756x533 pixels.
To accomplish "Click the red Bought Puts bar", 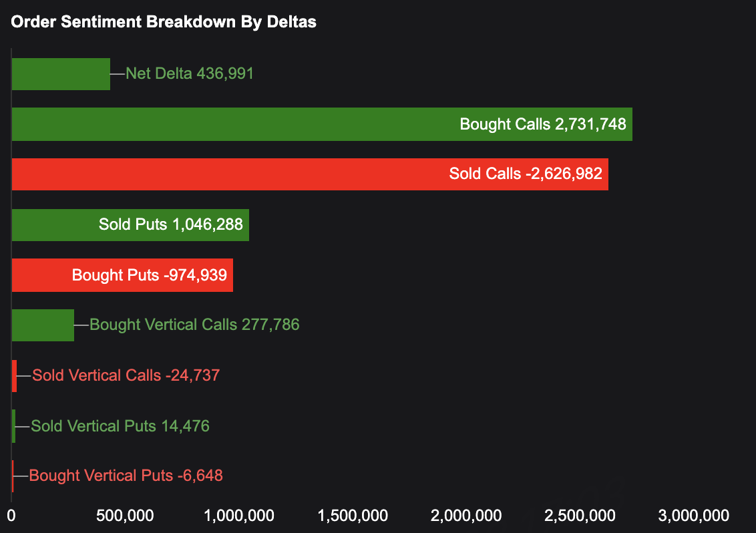I will click(x=40, y=275).
